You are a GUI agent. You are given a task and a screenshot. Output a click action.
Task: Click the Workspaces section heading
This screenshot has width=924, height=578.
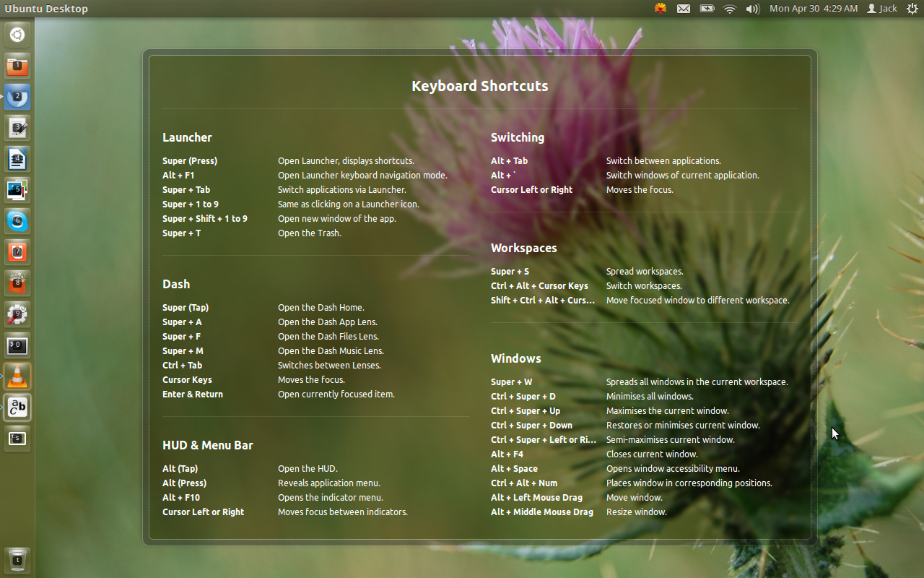point(524,248)
